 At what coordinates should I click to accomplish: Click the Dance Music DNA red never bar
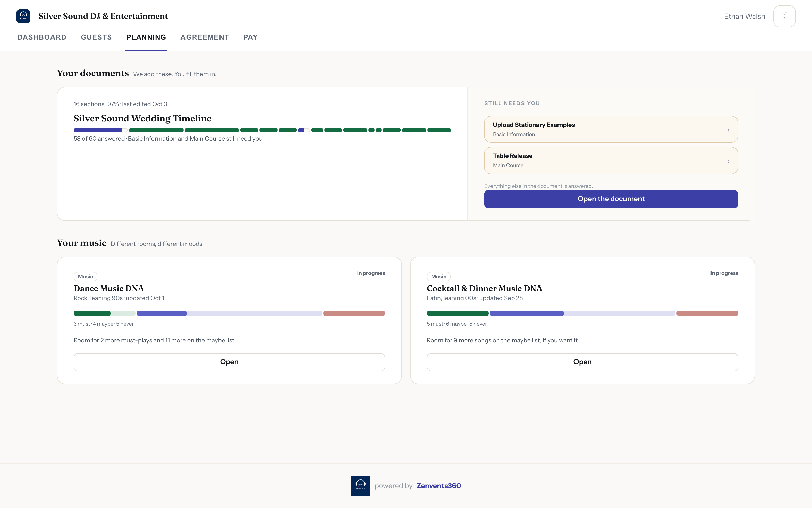354,313
